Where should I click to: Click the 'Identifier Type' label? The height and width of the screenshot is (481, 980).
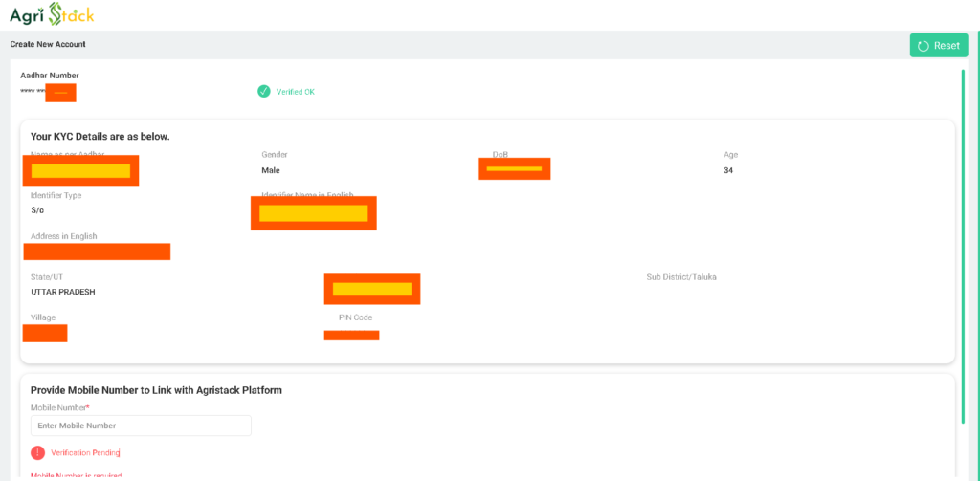pyautogui.click(x=56, y=195)
